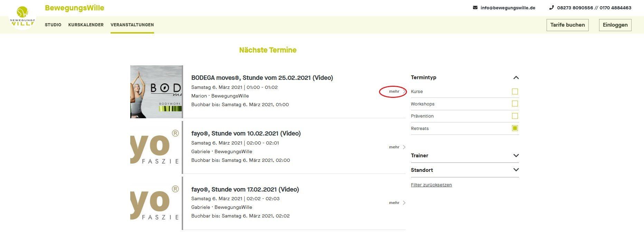Open mehr for fayo 10.02.2021 event
644x232 pixels.
[x=394, y=147]
